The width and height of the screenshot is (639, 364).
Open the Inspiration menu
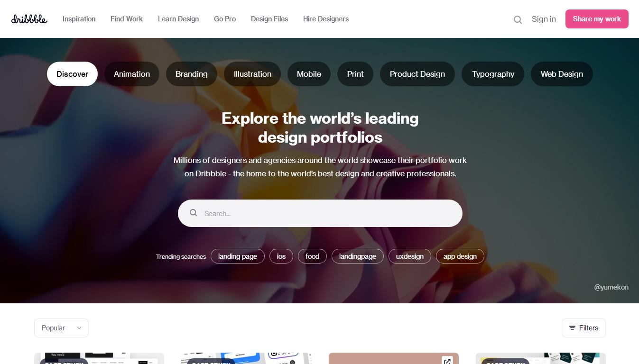[x=79, y=19]
